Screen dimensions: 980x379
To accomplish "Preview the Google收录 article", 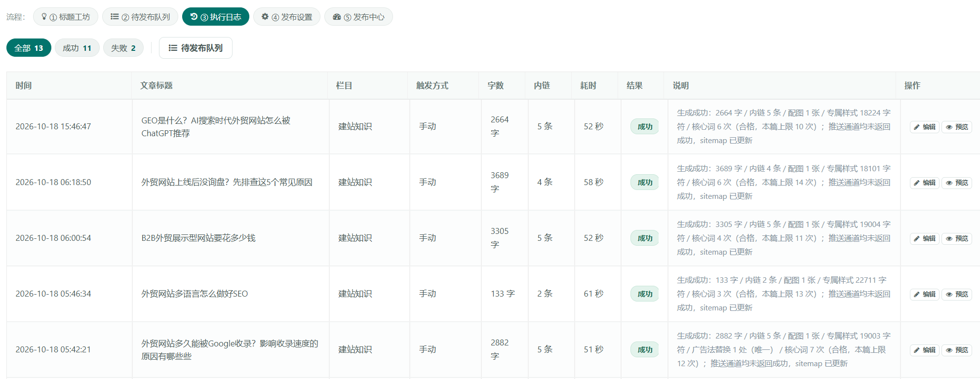I will click(957, 350).
